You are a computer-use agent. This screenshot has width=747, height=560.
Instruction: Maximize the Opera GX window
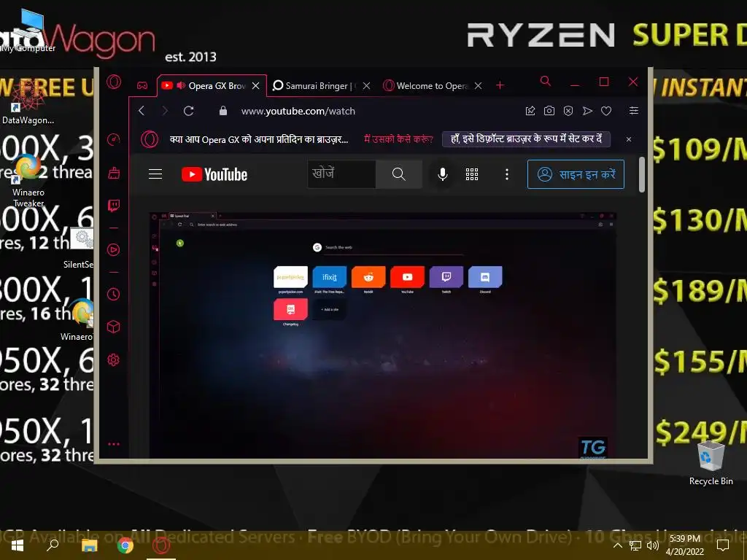pos(604,82)
